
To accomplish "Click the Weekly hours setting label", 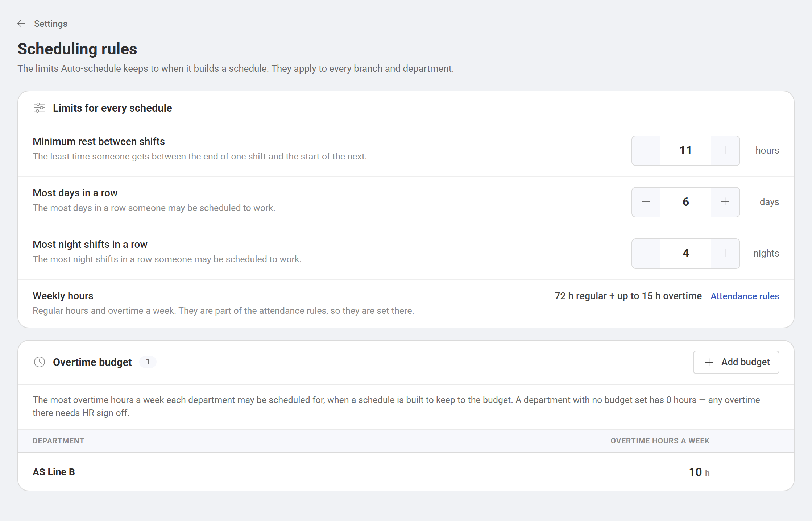I will (x=63, y=296).
